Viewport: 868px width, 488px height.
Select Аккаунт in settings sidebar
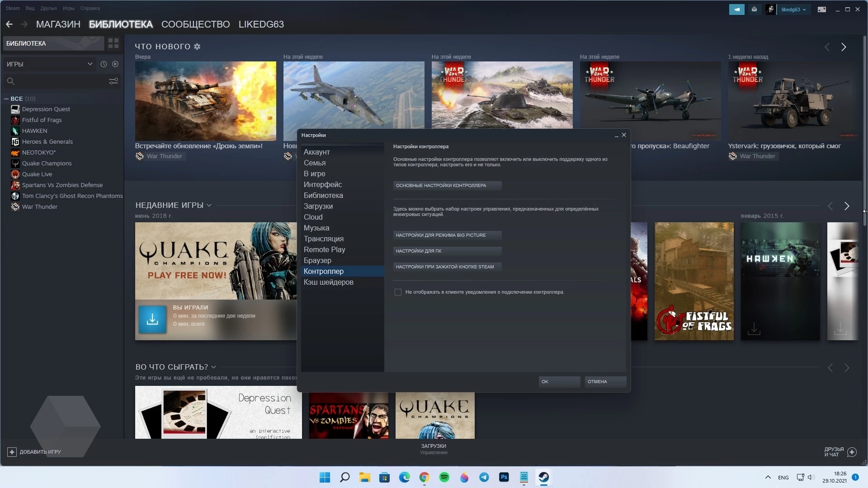(x=343, y=152)
